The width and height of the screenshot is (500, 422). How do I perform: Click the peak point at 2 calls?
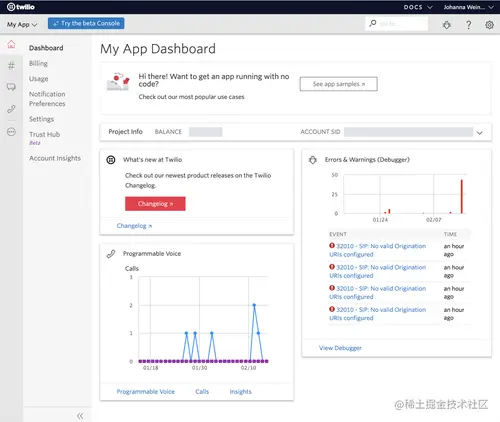pos(254,305)
